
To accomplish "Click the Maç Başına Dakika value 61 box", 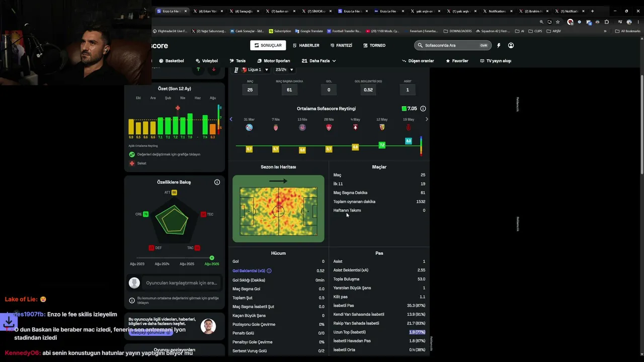I will pos(289,90).
